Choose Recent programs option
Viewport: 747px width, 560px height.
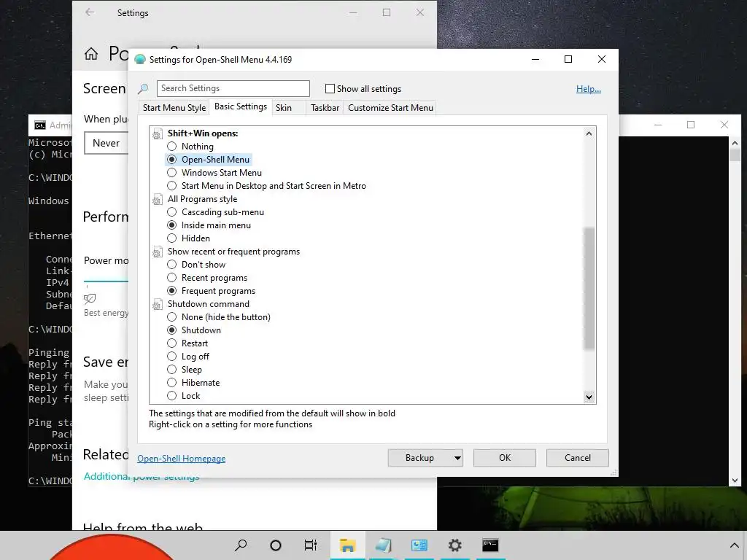171,278
